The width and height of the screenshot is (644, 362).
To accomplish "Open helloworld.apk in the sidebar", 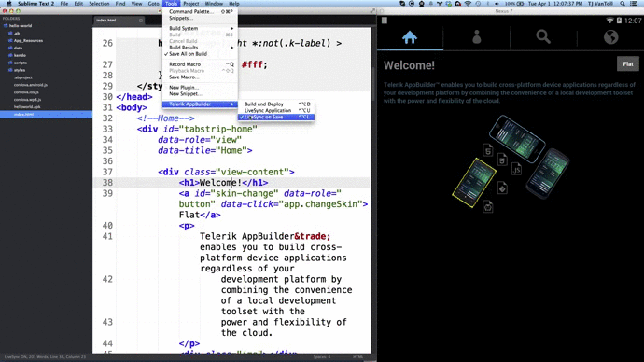I will [27, 106].
